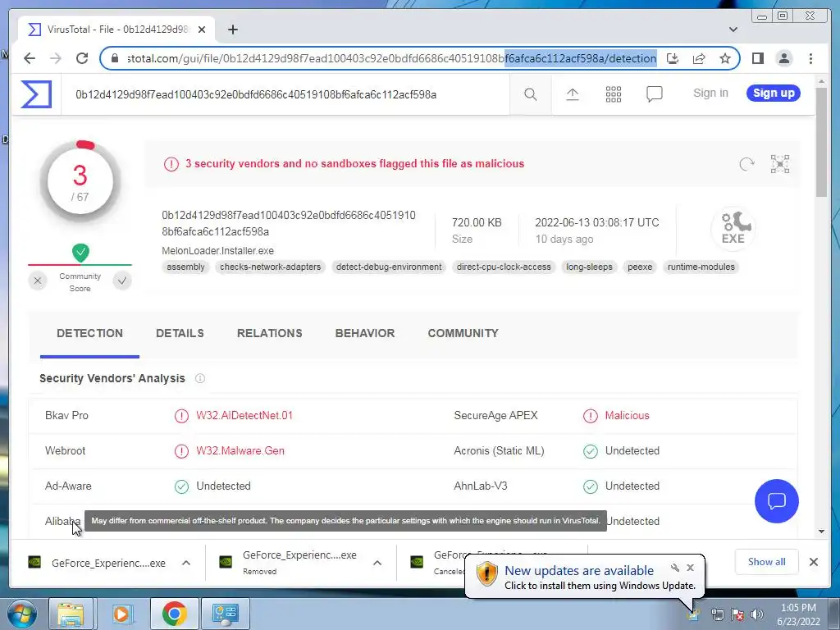Click the W32.AIDetectNet.01 detection text
The height and width of the screenshot is (630, 840).
[244, 416]
